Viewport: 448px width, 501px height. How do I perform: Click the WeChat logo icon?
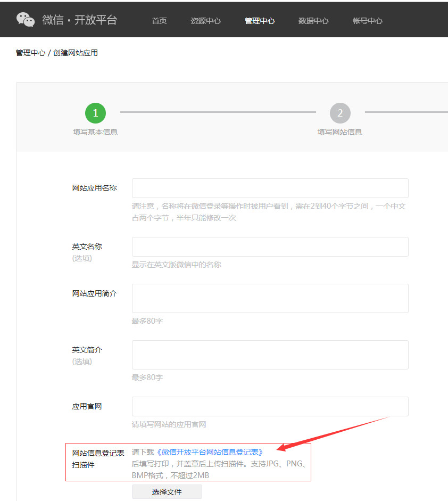pyautogui.click(x=26, y=20)
